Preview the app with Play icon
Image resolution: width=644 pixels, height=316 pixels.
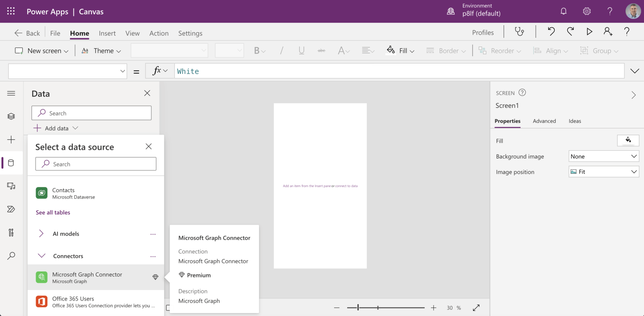[589, 32]
